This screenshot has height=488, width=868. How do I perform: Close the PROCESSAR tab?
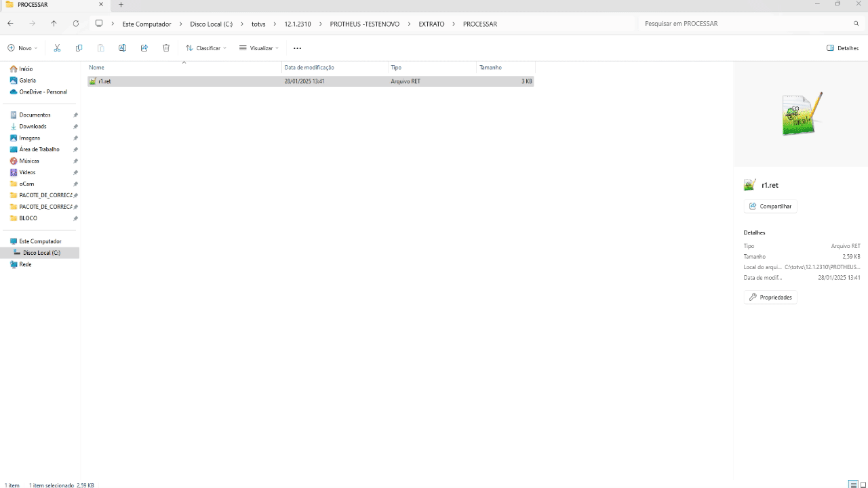[x=101, y=5]
